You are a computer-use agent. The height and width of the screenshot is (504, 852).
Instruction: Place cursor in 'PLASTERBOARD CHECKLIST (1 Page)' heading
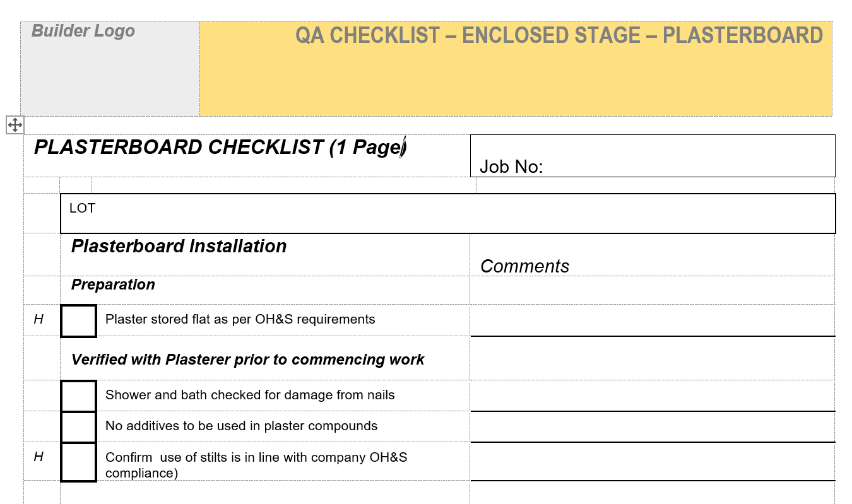point(220,148)
